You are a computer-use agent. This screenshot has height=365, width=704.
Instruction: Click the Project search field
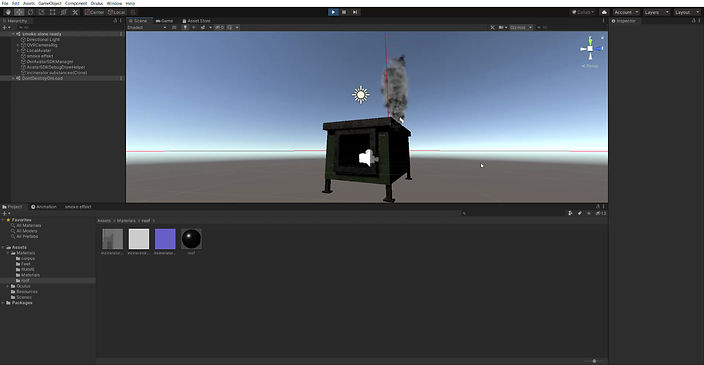512,213
